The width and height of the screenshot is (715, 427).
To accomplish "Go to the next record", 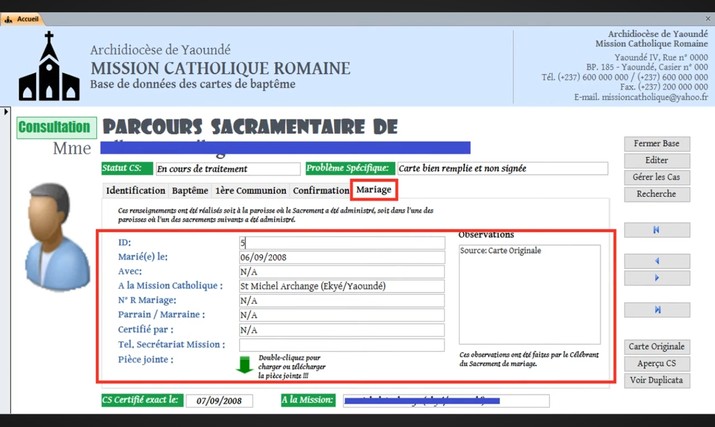I will coord(656,278).
